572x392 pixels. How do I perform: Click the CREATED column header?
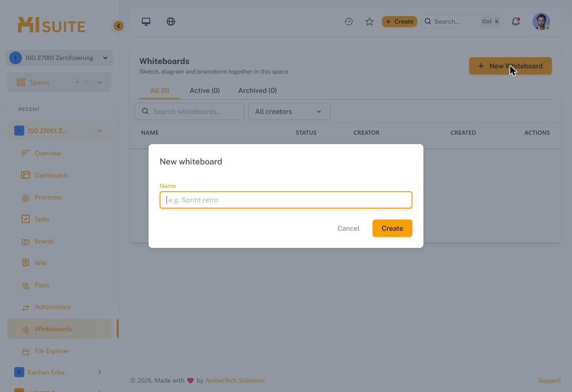pyautogui.click(x=463, y=133)
